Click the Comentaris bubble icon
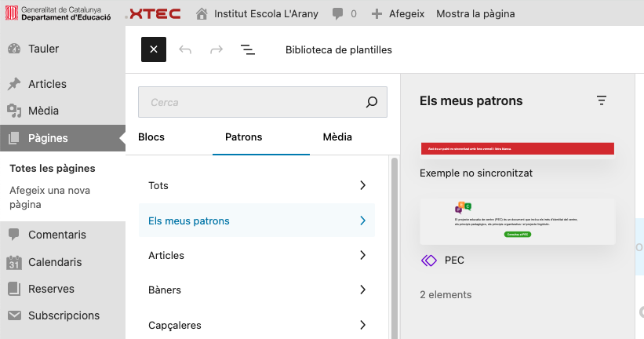 [14, 235]
